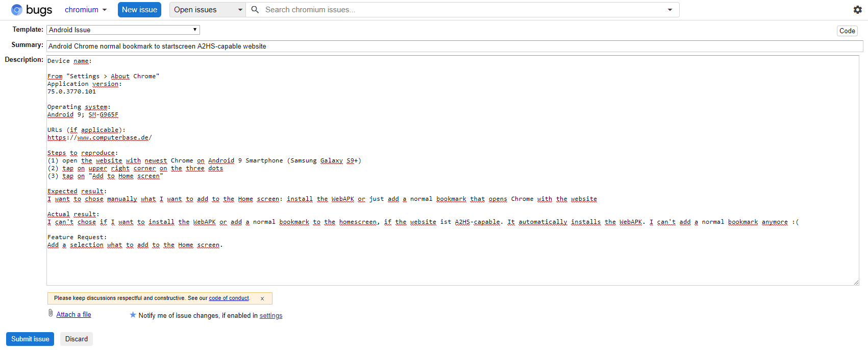Click the line 'Android 9; SM-G965F'
The image size is (868, 350).
click(x=83, y=114)
